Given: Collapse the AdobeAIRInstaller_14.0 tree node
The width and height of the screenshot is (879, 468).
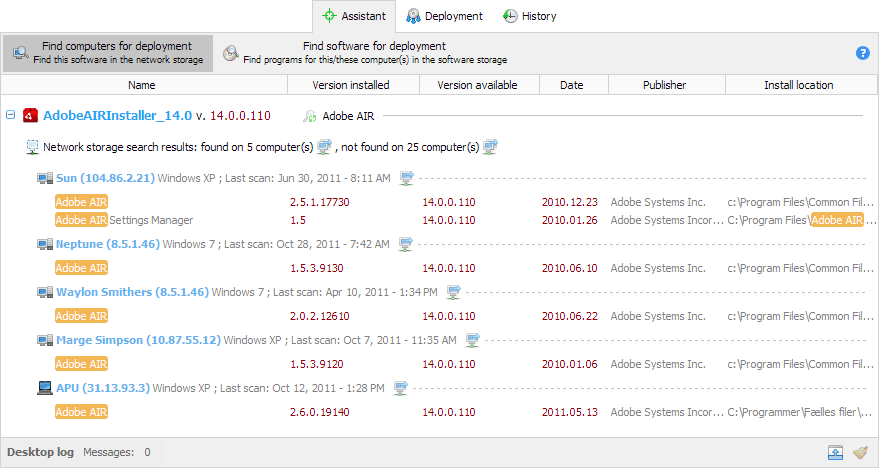Looking at the screenshot, I should (x=10, y=115).
